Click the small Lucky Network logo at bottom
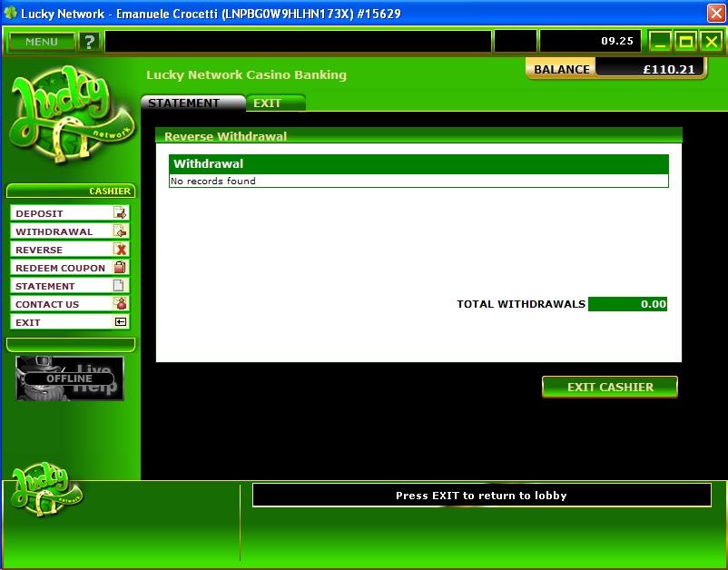728x570 pixels. 45,490
